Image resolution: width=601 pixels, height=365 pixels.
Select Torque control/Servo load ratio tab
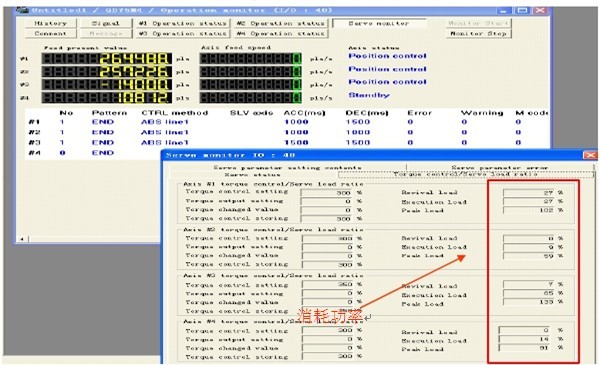(465, 174)
